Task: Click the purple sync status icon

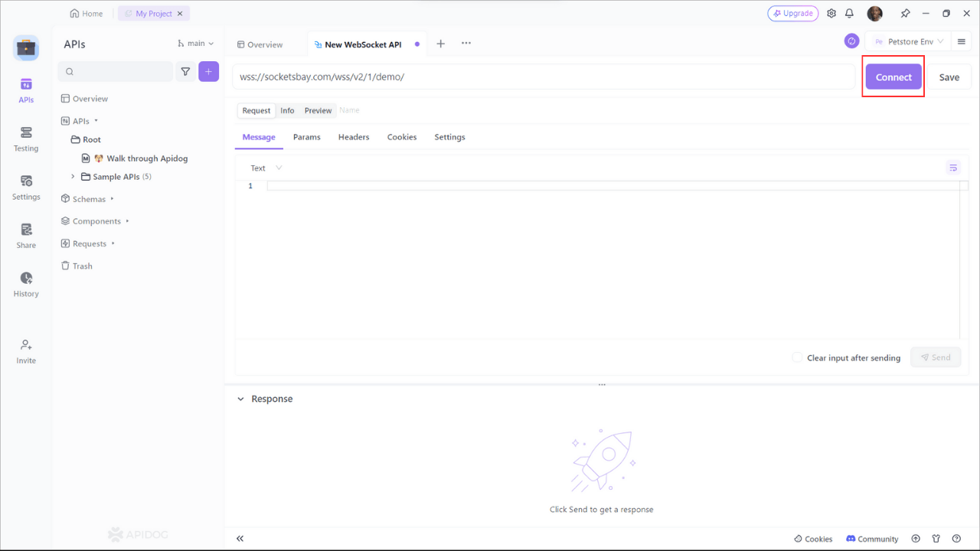Action: [x=851, y=41]
